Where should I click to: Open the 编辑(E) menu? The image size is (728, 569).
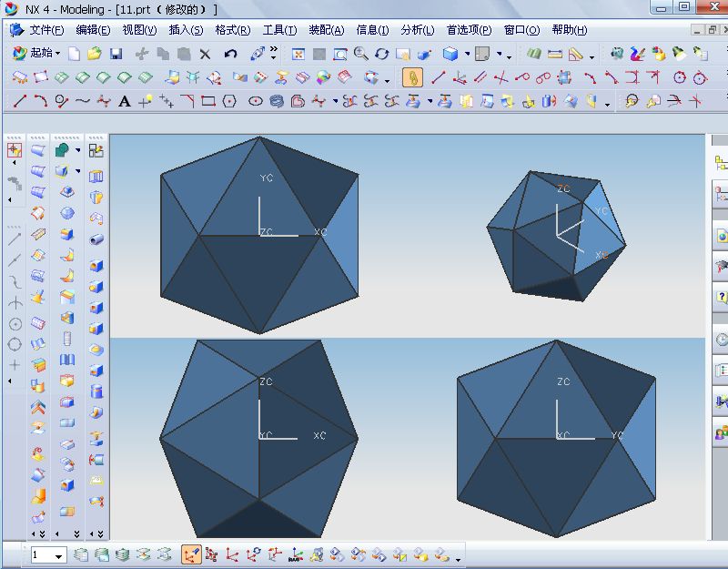pyautogui.click(x=93, y=30)
